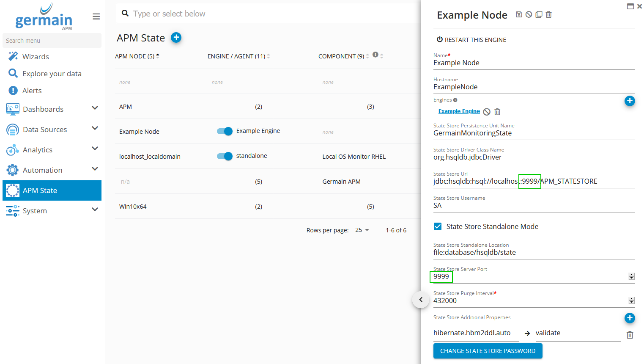The height and width of the screenshot is (364, 644).
Task: Uncheck State Store Standalone Mode
Action: [x=438, y=226]
